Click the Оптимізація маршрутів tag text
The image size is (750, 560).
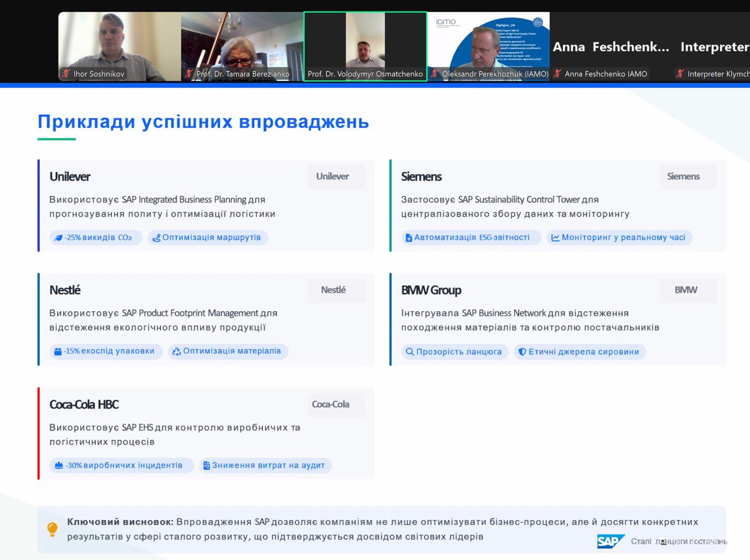(212, 237)
